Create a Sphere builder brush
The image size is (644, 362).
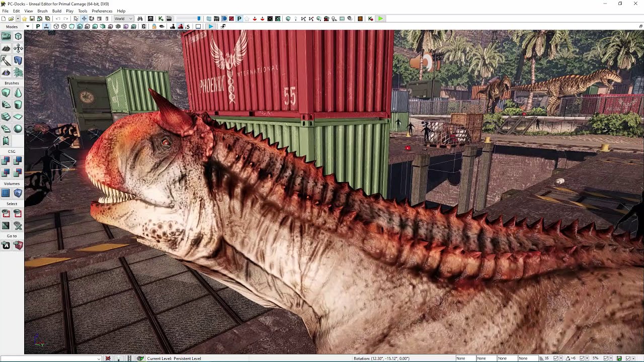coord(18,129)
